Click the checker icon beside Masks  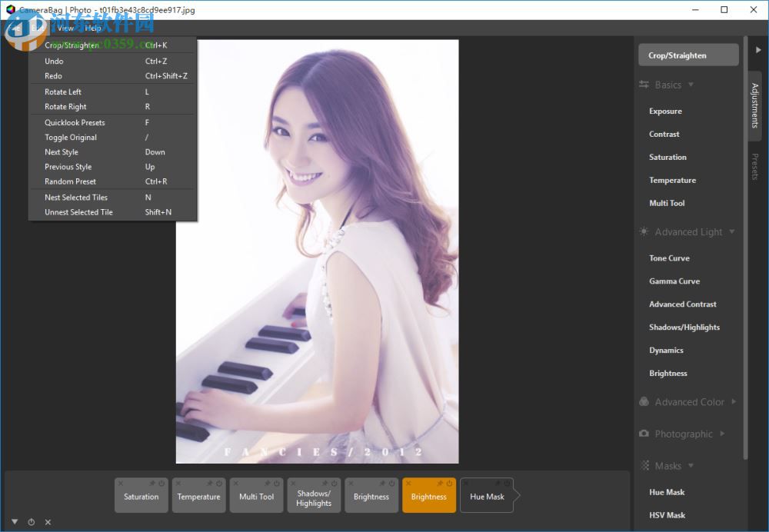point(645,465)
